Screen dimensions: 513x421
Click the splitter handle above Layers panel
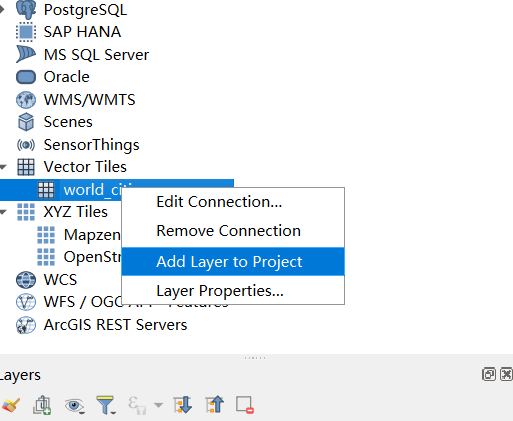point(255,358)
